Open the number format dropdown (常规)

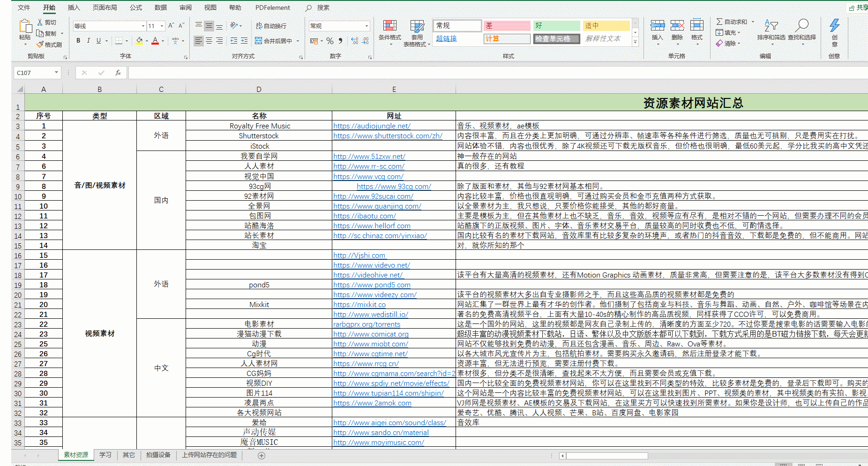(367, 26)
